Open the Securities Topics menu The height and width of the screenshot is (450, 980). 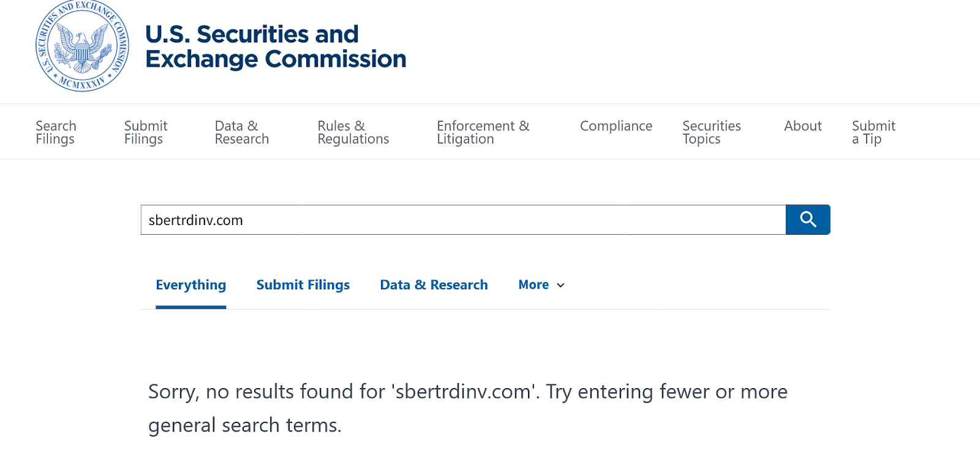tap(711, 132)
